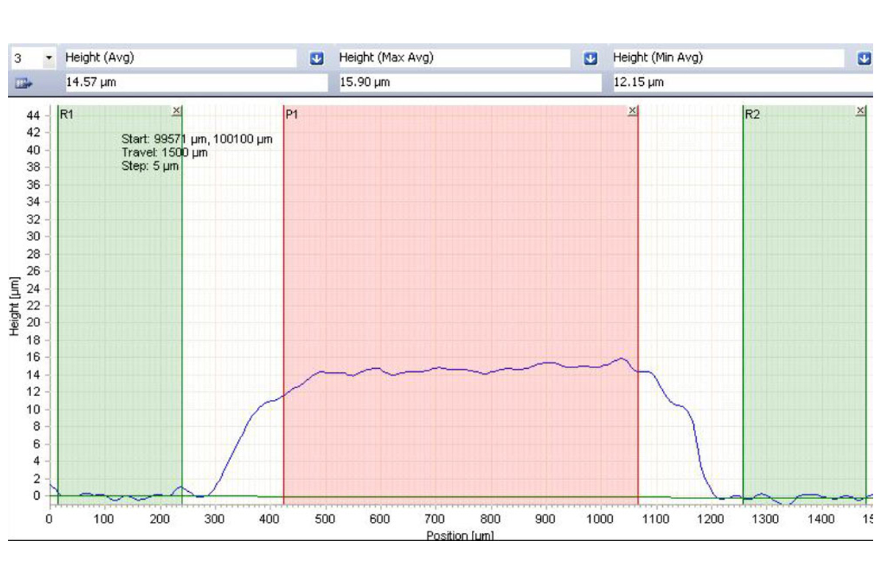Image resolution: width=882 pixels, height=588 pixels.
Task: Select the R1 green region label
Action: point(66,115)
